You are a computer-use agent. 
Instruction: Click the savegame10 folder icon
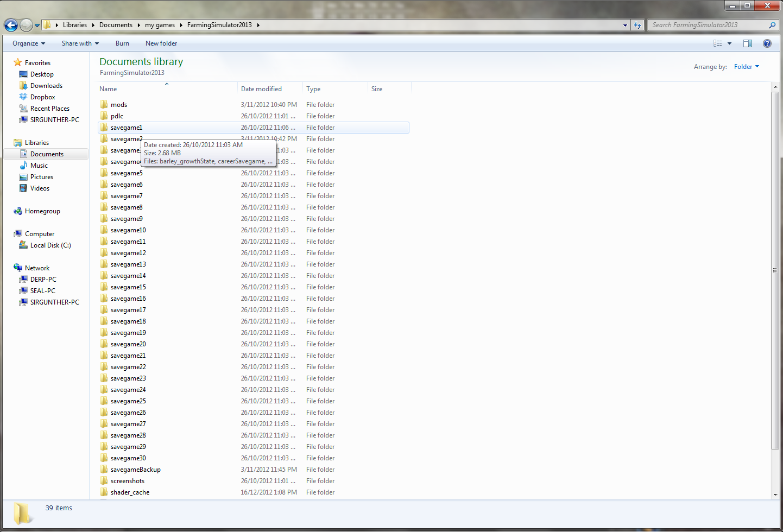coord(104,230)
